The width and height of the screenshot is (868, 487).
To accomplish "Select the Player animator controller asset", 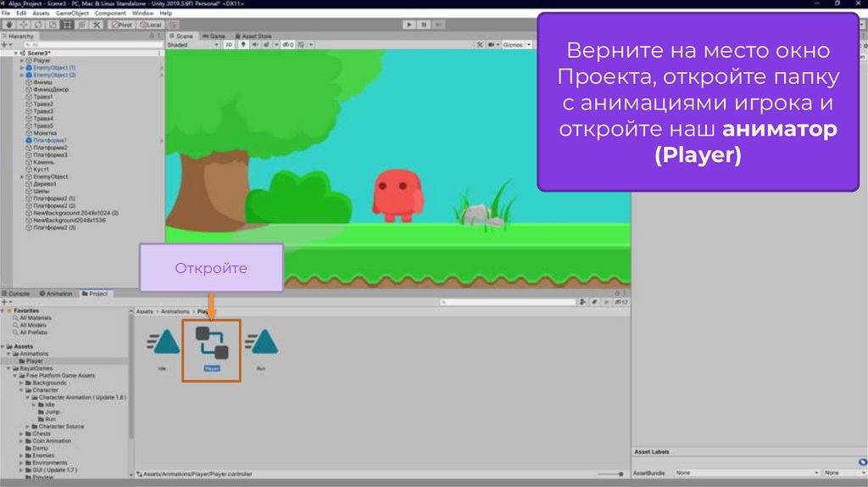I will (x=211, y=349).
